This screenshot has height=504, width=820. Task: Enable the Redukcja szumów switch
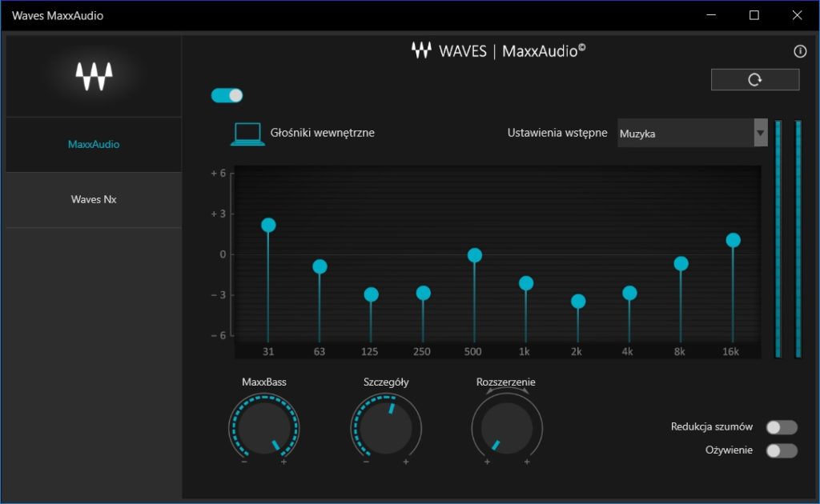pos(782,427)
